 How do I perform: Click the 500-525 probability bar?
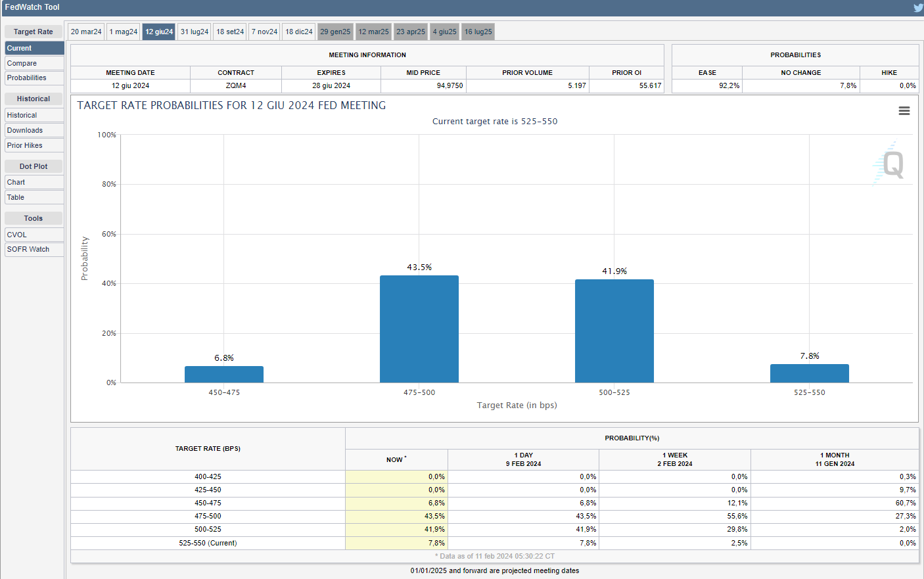click(x=614, y=331)
